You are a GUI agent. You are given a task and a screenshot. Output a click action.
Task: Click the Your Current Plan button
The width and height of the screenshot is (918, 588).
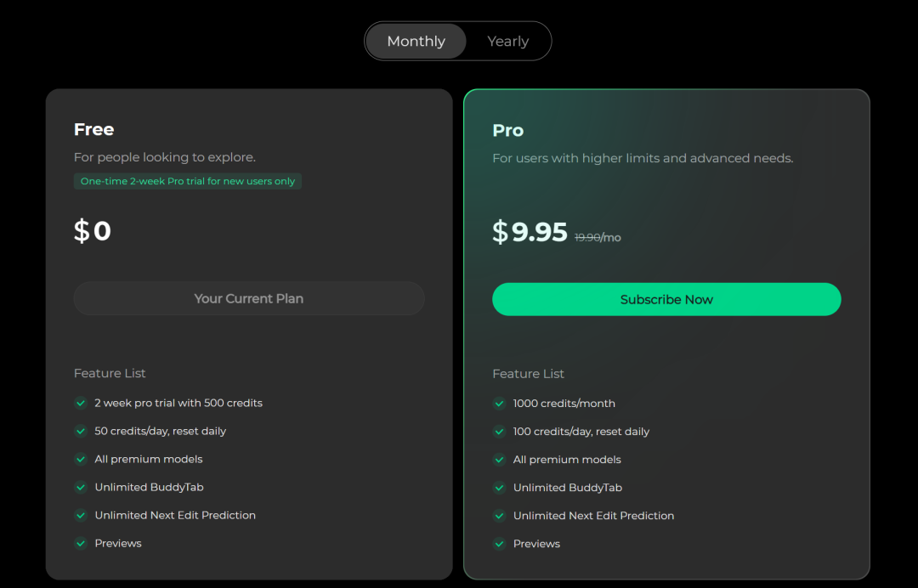[x=249, y=298]
